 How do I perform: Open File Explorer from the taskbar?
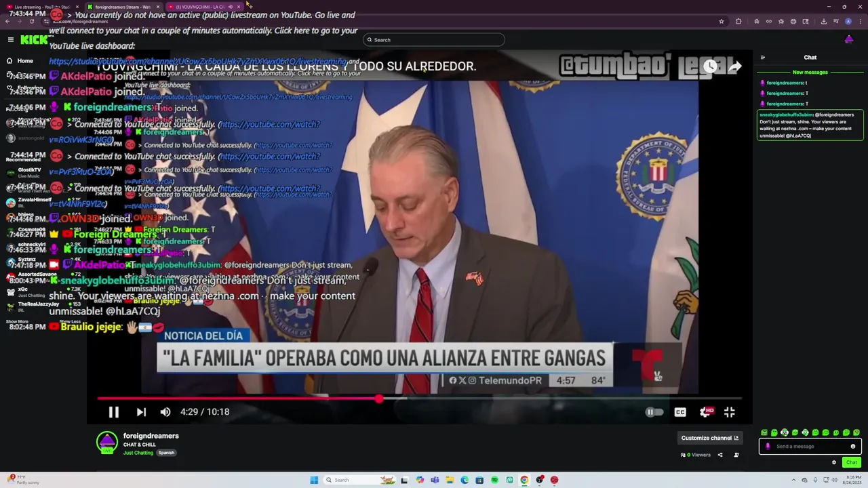tap(450, 480)
